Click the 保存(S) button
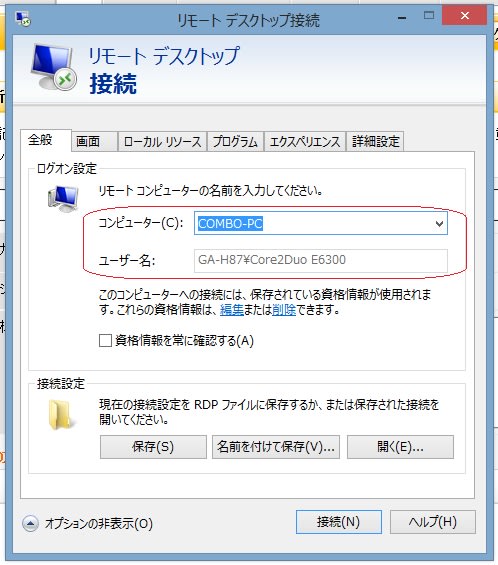This screenshot has width=498, height=565. pos(153,447)
